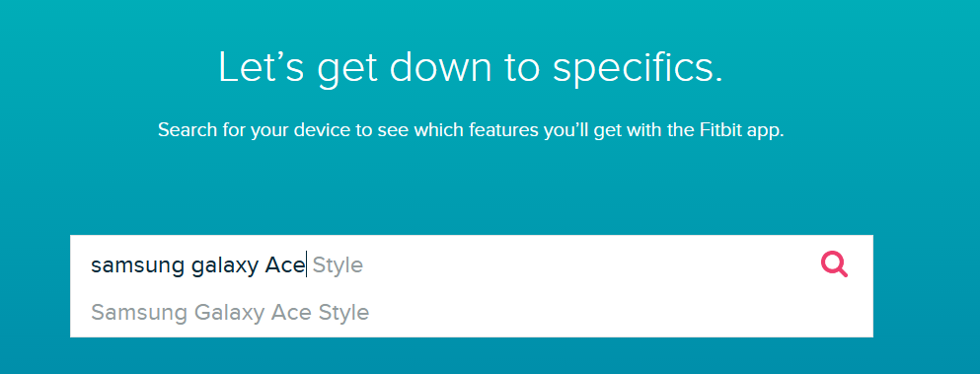This screenshot has width=980, height=374.
Task: Click the word Galaxy in the suggestion row
Action: click(229, 312)
